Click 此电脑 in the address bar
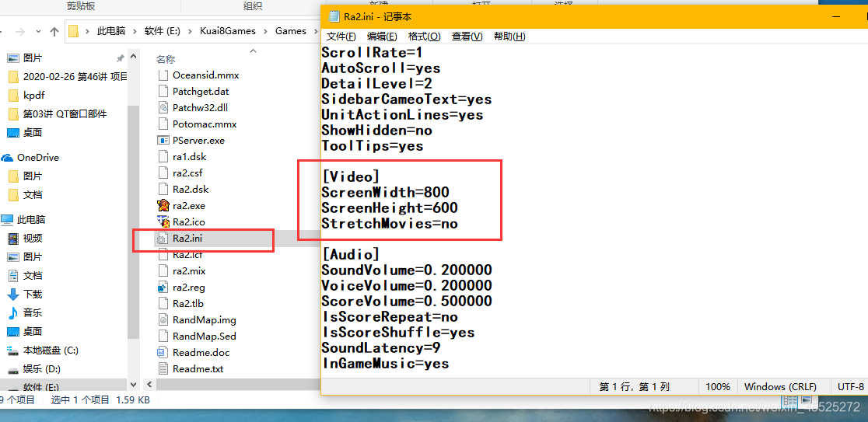Image resolution: width=868 pixels, height=422 pixels. (x=110, y=31)
